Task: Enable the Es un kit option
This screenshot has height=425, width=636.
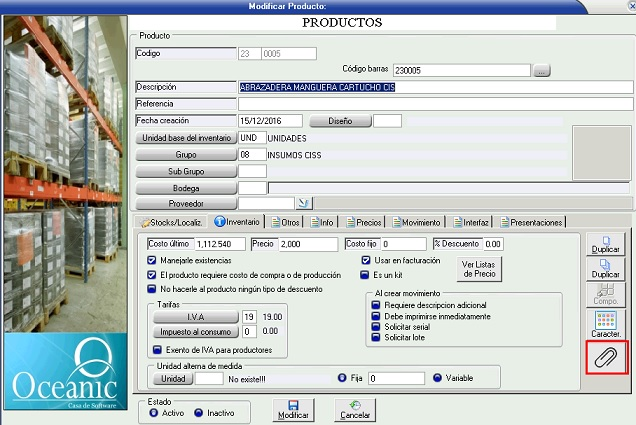Action: (365, 273)
